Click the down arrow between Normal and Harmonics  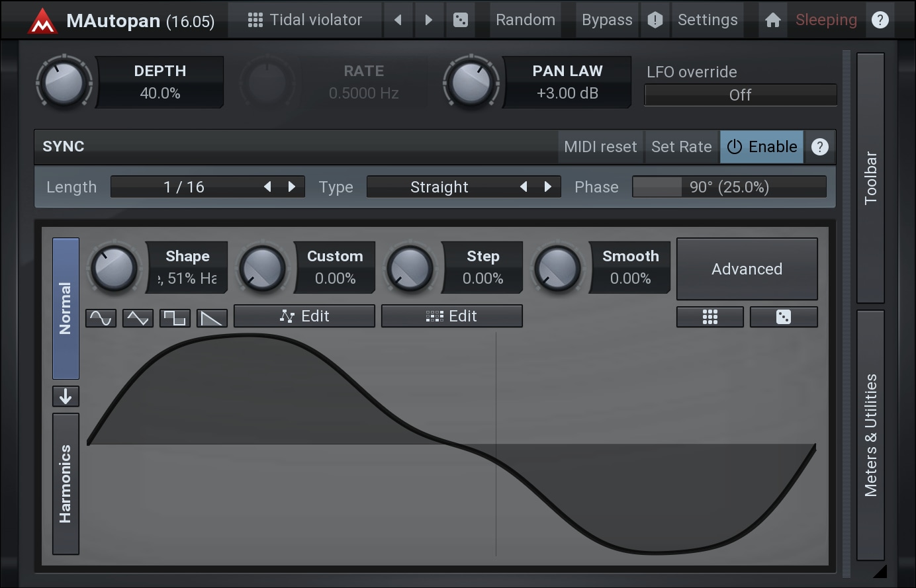[66, 396]
